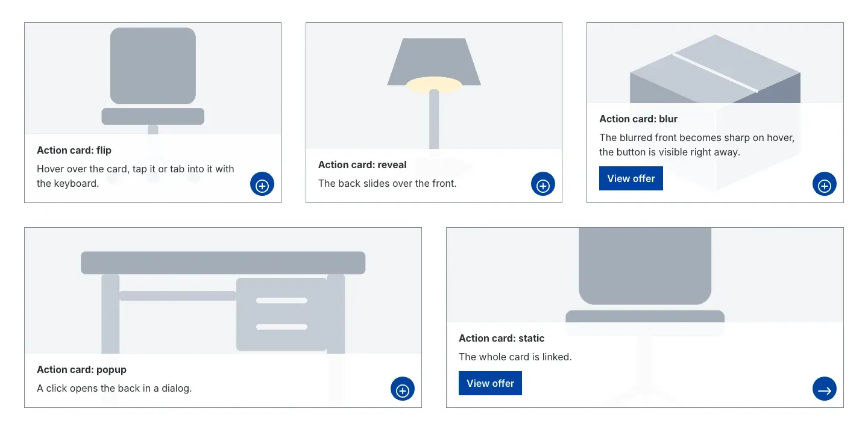Screen dimensions: 868x429
Task: Click the plus icon on blur card
Action: click(825, 184)
